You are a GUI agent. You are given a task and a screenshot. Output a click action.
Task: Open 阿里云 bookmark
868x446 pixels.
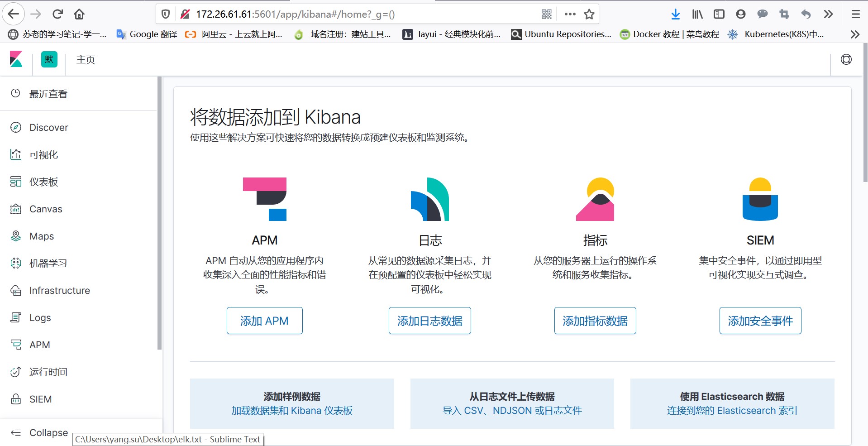tap(234, 34)
